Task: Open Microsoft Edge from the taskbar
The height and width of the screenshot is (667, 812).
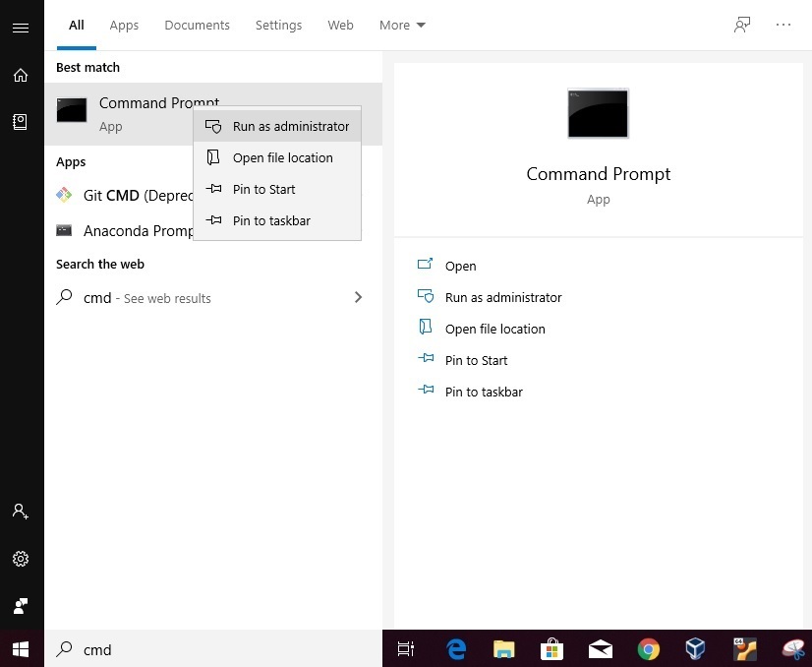Action: click(x=456, y=649)
